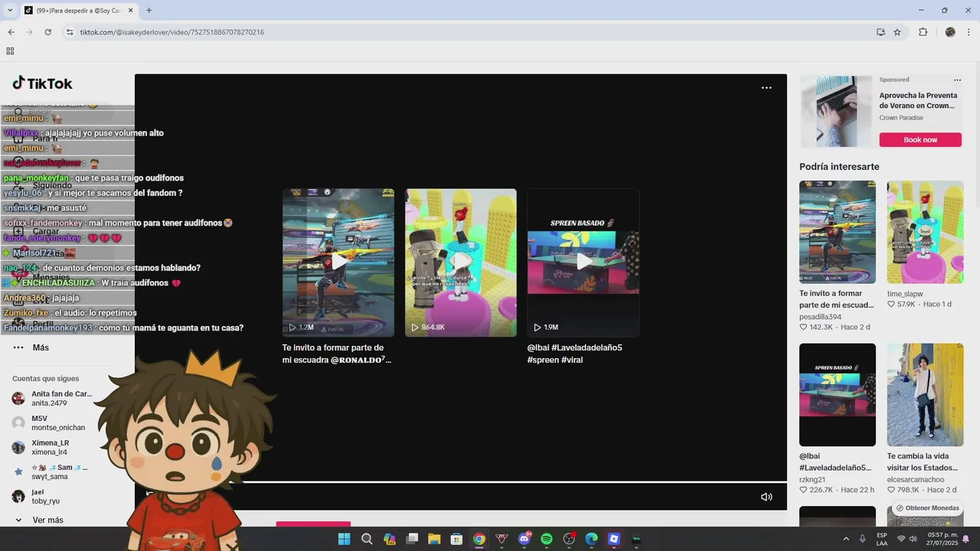Click the pesadilla394 username link
The image size is (980, 551).
click(820, 317)
